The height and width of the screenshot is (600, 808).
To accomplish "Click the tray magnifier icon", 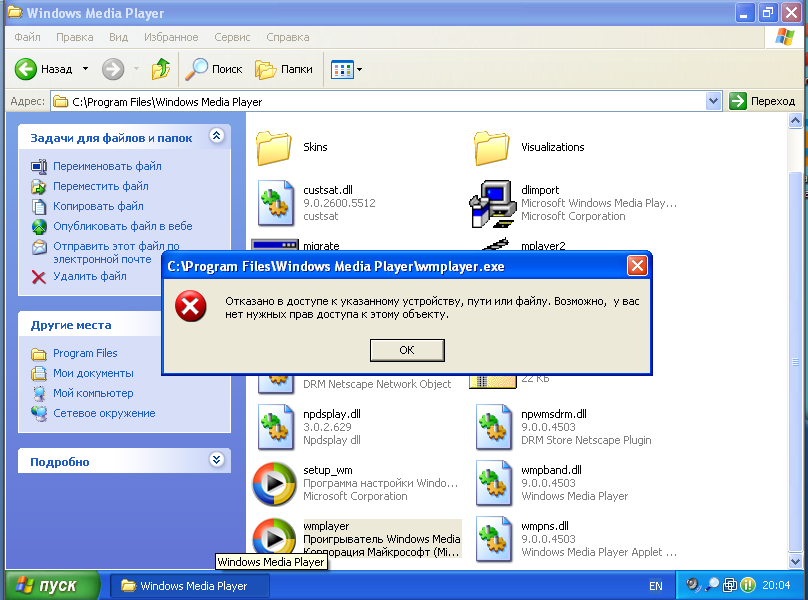I will pyautogui.click(x=712, y=585).
